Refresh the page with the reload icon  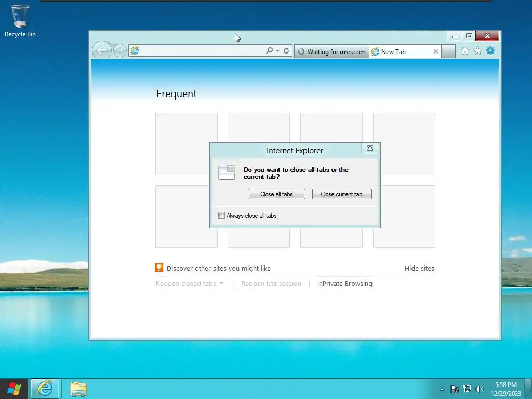coord(286,50)
